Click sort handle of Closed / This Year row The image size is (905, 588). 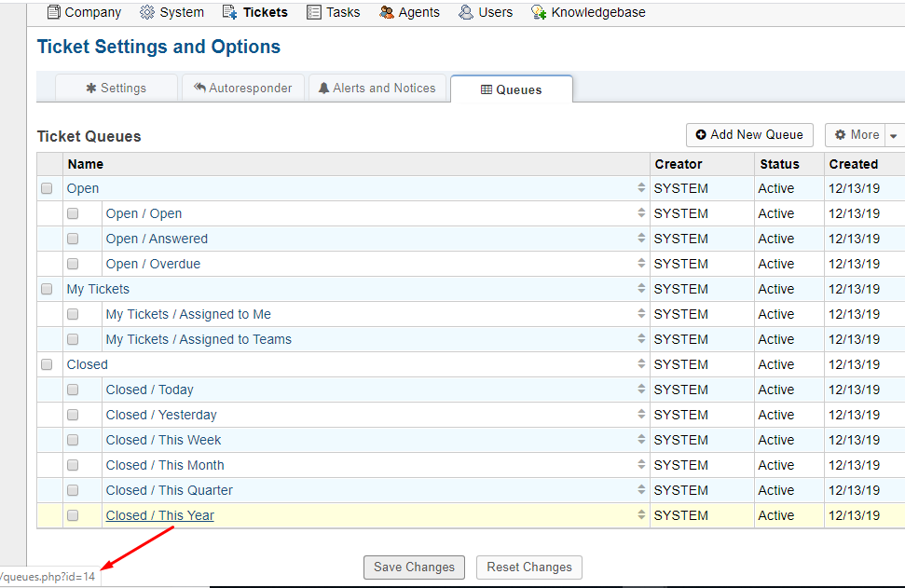[x=641, y=514]
